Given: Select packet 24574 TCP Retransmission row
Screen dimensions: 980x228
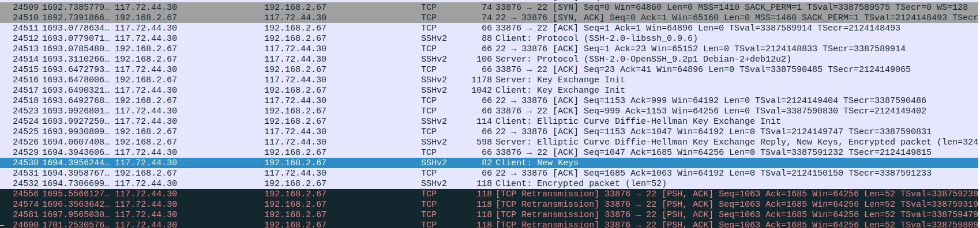Looking at the screenshot, I should (490, 204).
